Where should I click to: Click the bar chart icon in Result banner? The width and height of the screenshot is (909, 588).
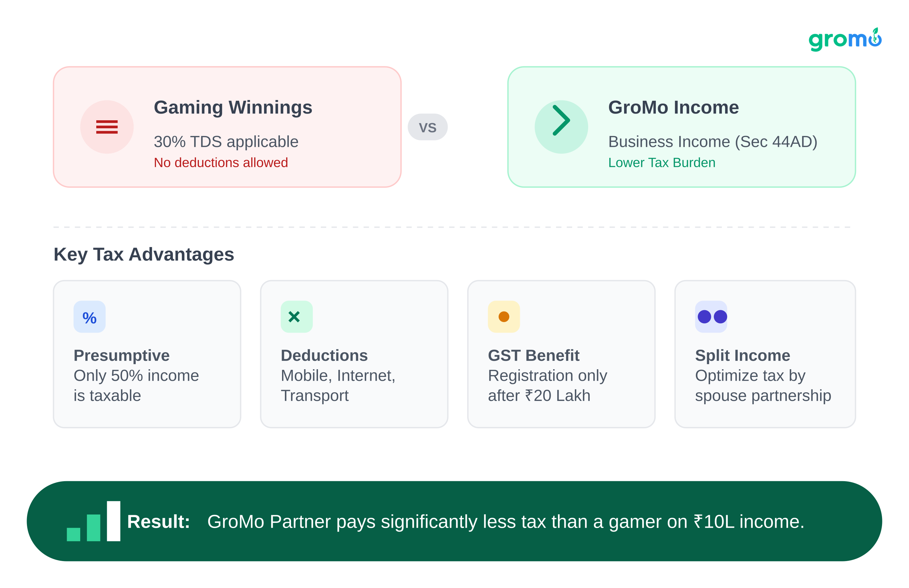tap(94, 521)
